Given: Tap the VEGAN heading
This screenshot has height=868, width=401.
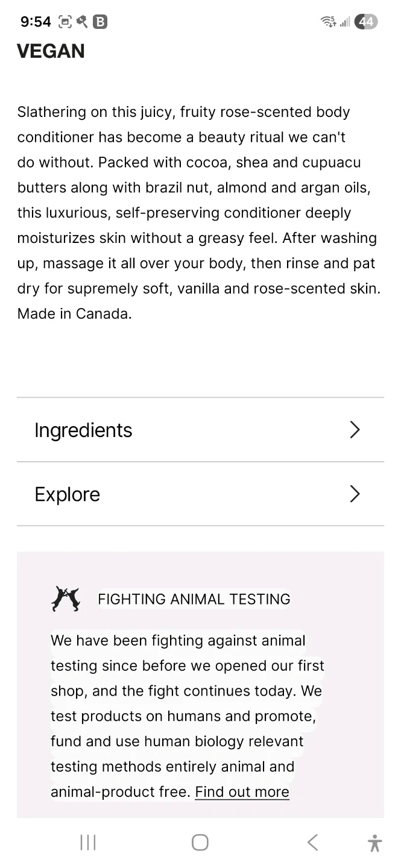Looking at the screenshot, I should [51, 51].
